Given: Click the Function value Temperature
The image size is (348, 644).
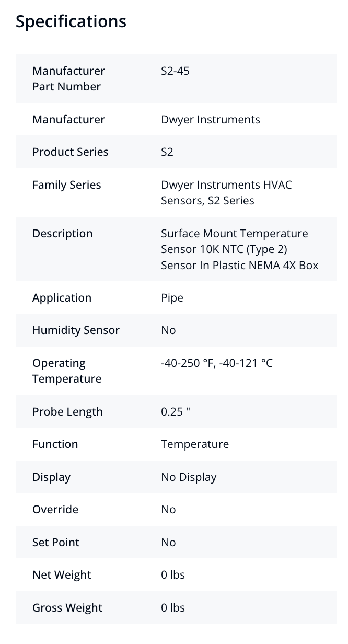Looking at the screenshot, I should (x=194, y=444).
